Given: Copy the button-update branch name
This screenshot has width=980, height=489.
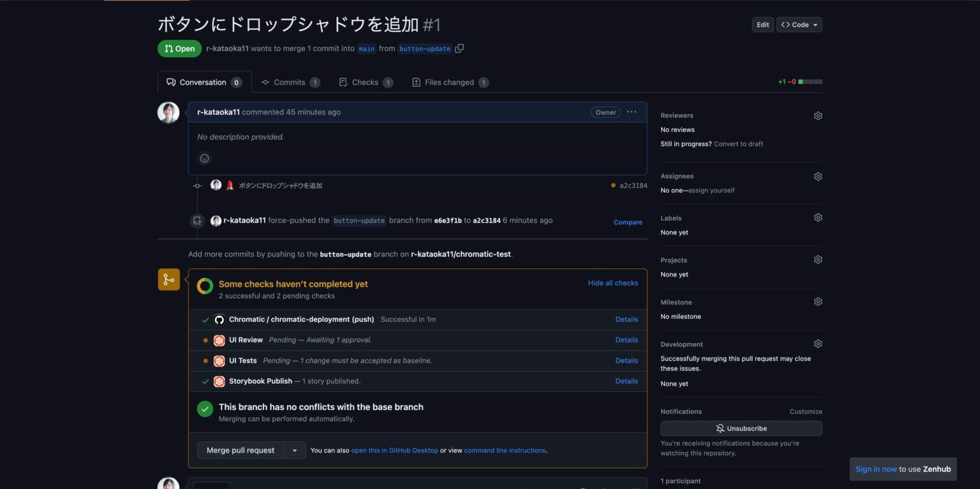Looking at the screenshot, I should pos(459,48).
